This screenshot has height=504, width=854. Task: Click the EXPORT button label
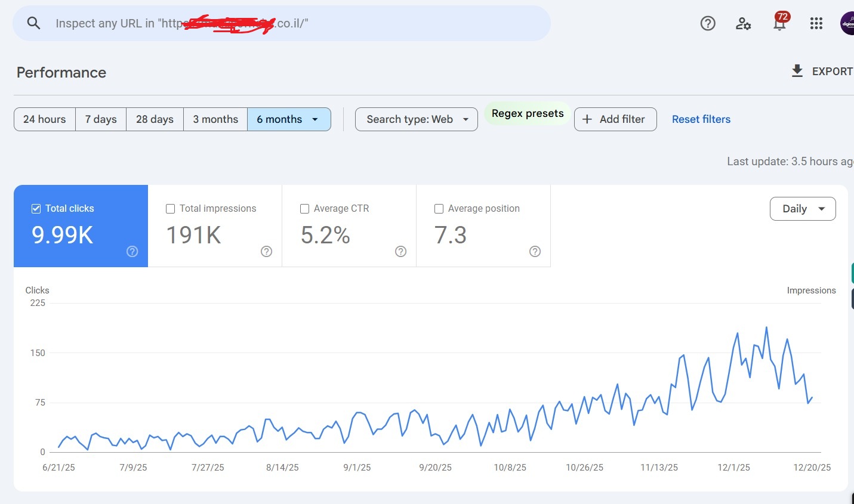tap(833, 72)
